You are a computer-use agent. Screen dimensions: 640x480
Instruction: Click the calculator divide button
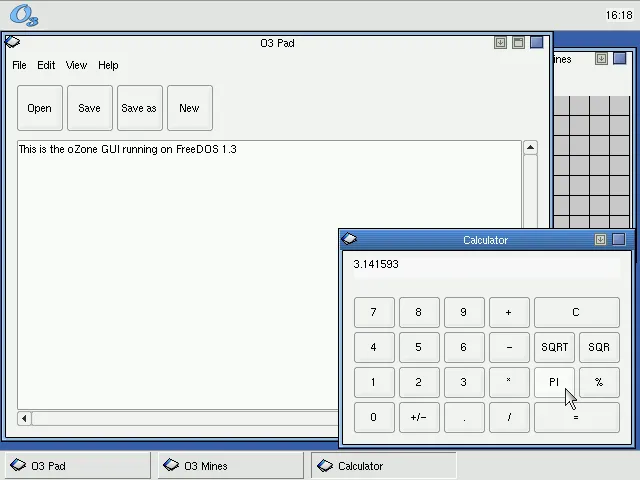[509, 418]
